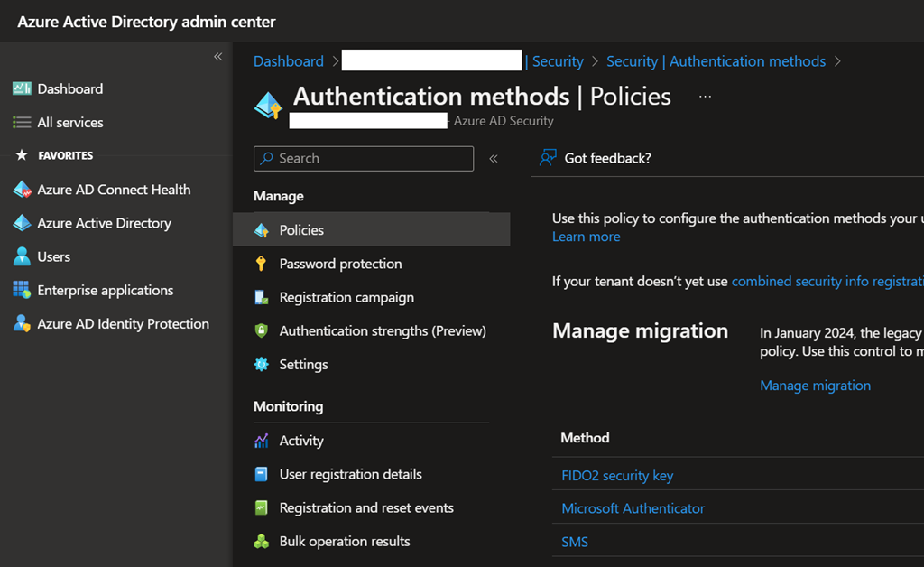Select Registration campaign menu item

[346, 297]
